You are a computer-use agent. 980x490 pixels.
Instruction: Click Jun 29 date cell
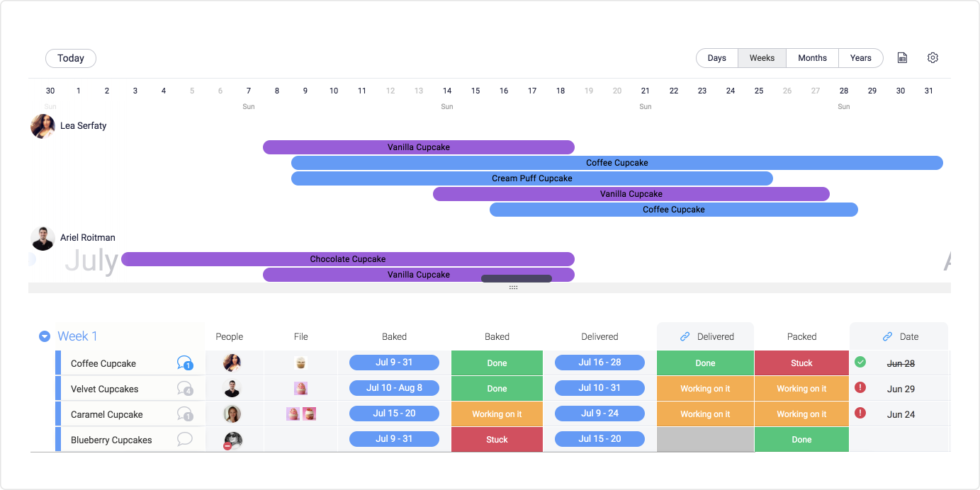click(x=901, y=389)
